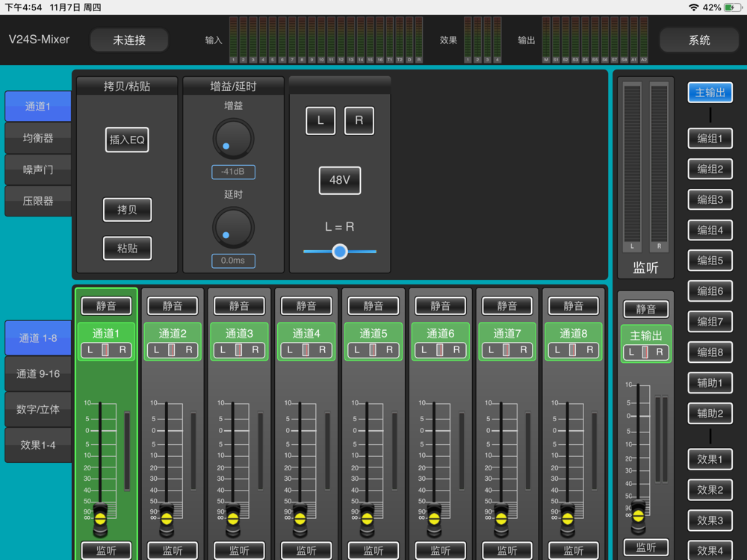Select the 通道3 channel name label
This screenshot has width=747, height=560.
239,333
